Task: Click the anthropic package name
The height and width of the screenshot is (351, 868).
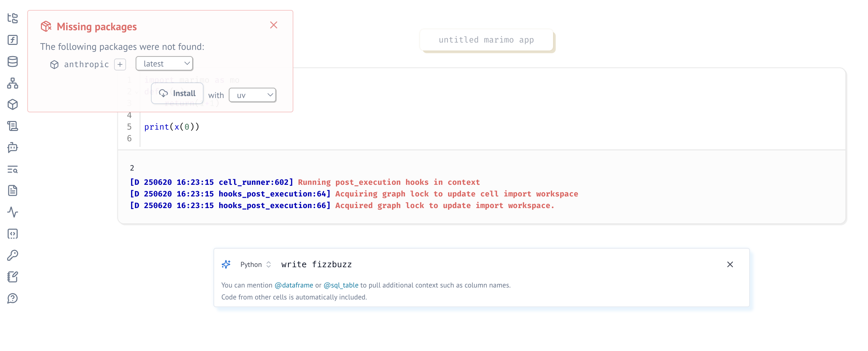Action: [x=86, y=64]
